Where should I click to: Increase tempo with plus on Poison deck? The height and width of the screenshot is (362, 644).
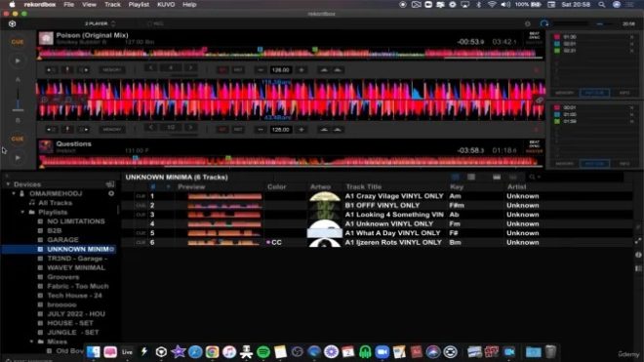[302, 70]
